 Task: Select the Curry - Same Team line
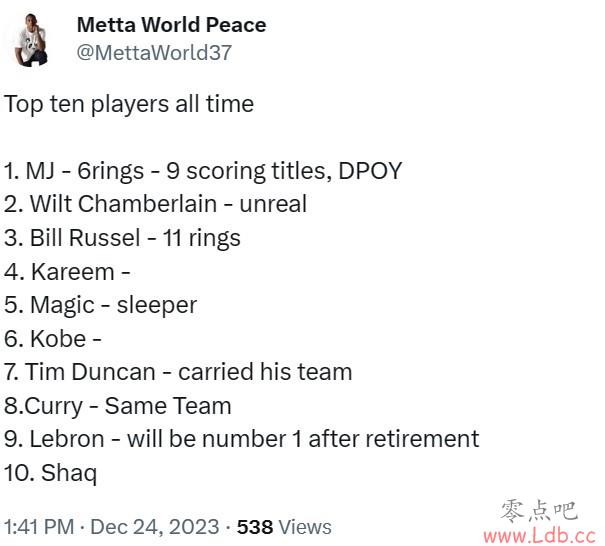point(118,406)
